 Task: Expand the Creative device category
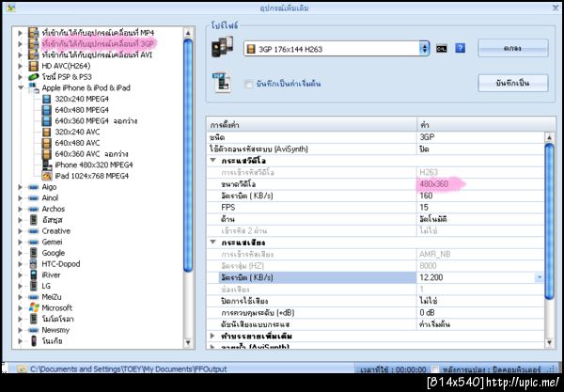(x=20, y=231)
